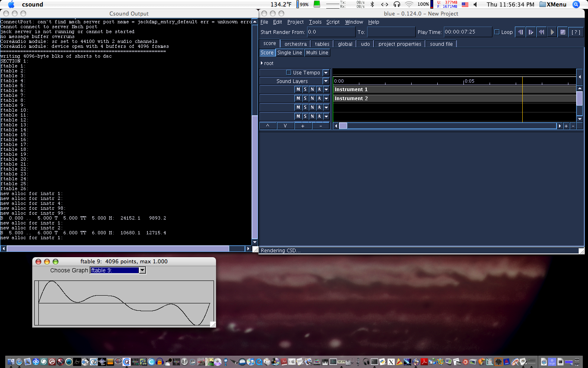Open the Script menu
The width and height of the screenshot is (588, 368).
coord(333,22)
